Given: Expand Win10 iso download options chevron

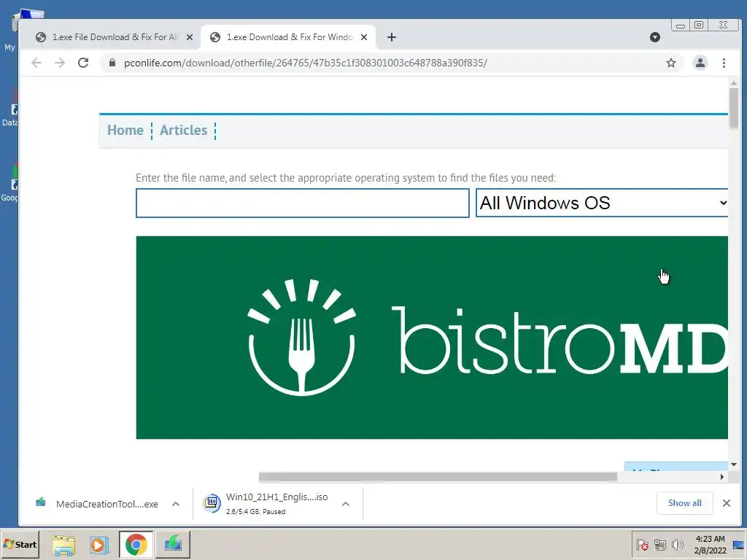Looking at the screenshot, I should pos(346,504).
